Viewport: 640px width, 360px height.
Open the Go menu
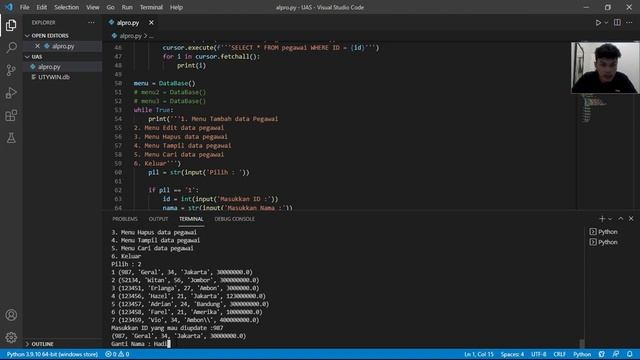pos(111,7)
